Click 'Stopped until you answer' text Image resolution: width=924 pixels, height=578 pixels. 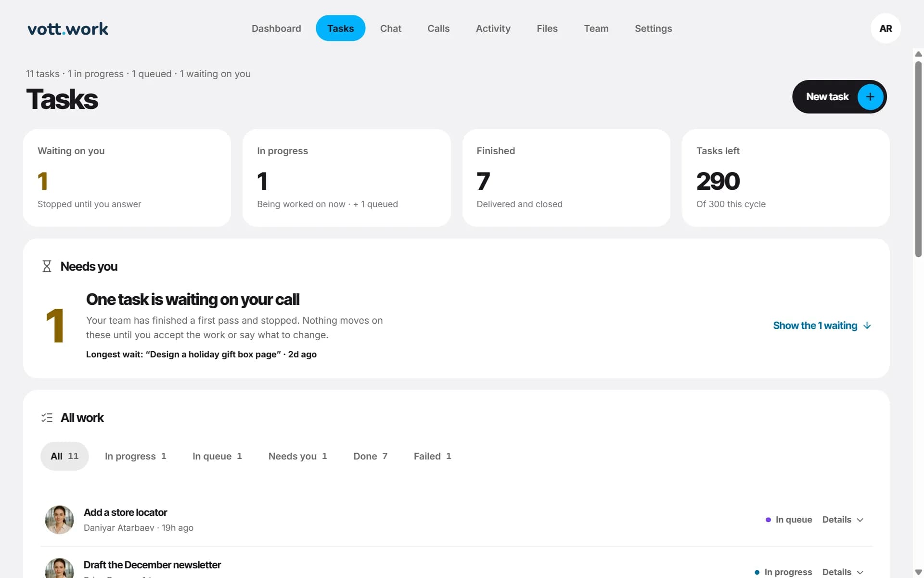click(x=90, y=204)
